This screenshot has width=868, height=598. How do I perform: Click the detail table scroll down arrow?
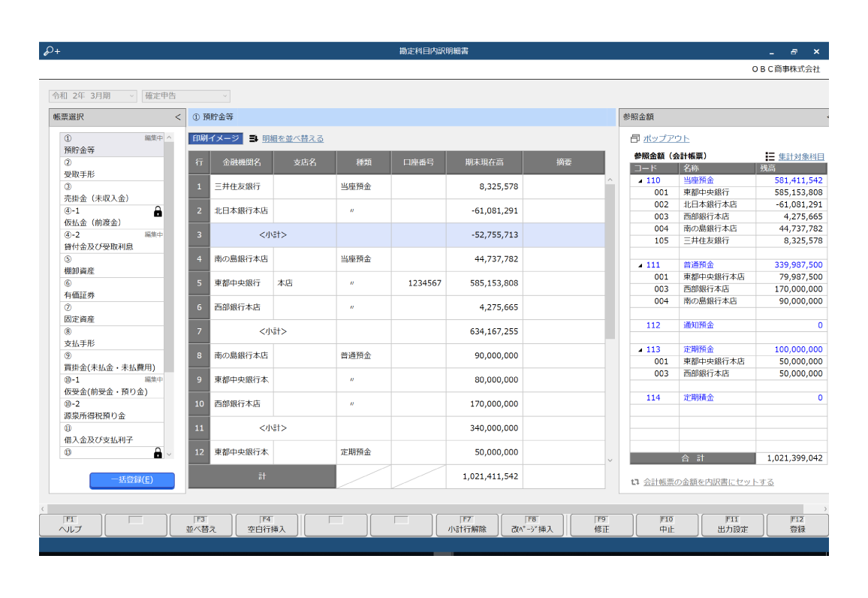[610, 460]
